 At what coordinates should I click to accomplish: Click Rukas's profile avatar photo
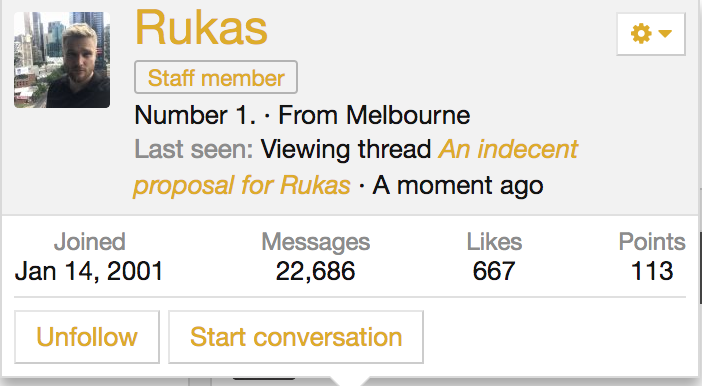(x=62, y=60)
